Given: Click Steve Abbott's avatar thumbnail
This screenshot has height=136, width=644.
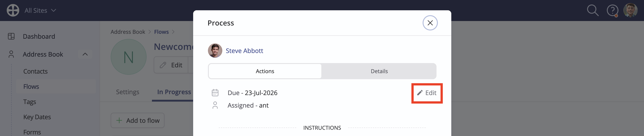Looking at the screenshot, I should click(215, 51).
